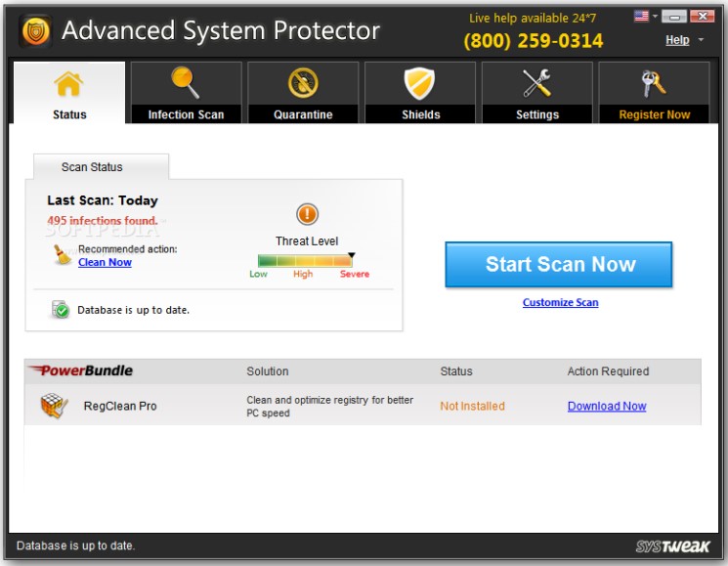
Task: Close the Advanced System Protector window
Action: coord(702,17)
